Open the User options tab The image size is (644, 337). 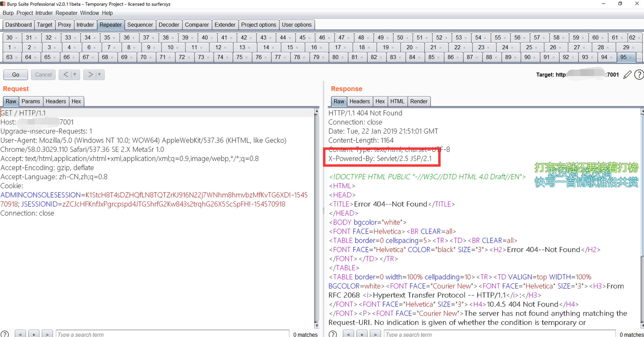coord(297,25)
